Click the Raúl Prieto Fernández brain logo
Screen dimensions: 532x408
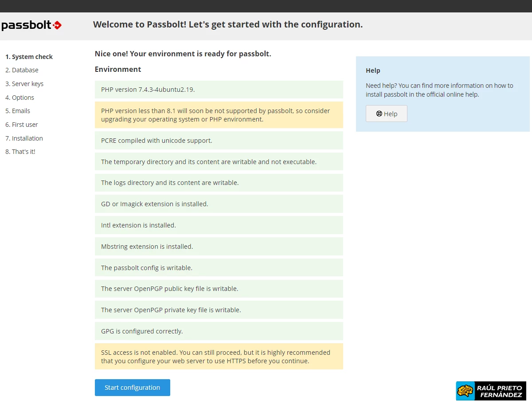[x=465, y=391]
